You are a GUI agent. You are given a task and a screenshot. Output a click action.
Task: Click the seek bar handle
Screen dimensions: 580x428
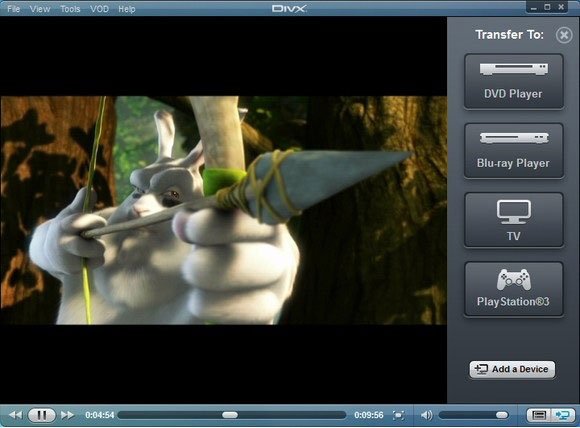coord(230,415)
